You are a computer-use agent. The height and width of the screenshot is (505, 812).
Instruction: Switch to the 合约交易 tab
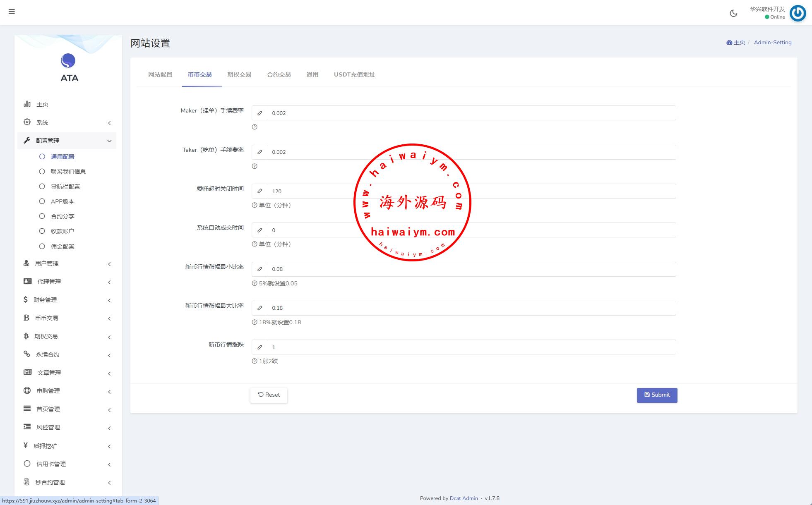pos(279,74)
